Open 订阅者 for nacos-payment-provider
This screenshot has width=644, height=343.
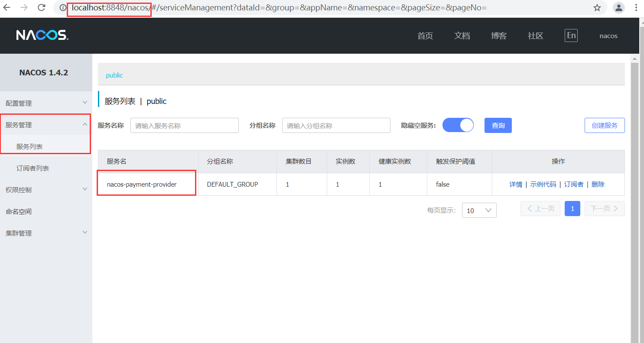click(x=574, y=184)
